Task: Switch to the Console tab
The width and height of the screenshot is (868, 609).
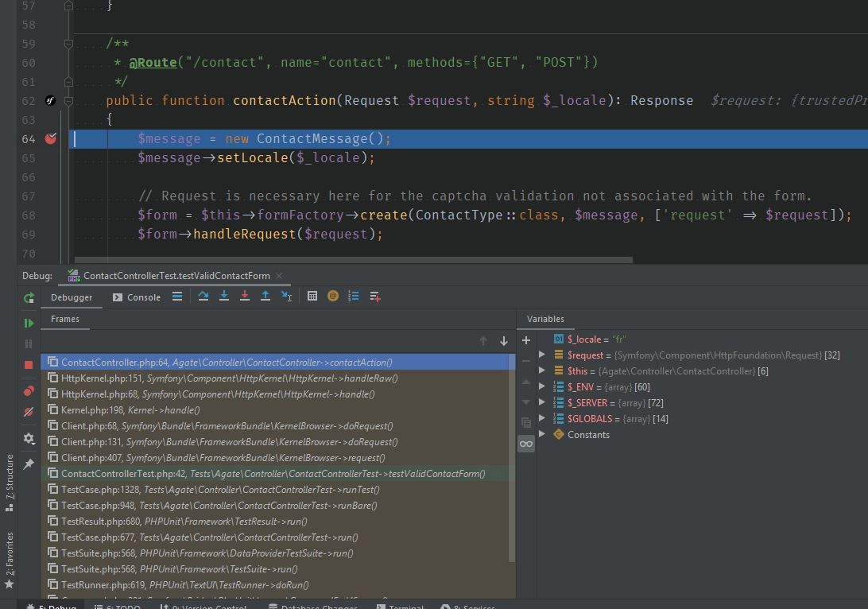Action: coord(136,297)
